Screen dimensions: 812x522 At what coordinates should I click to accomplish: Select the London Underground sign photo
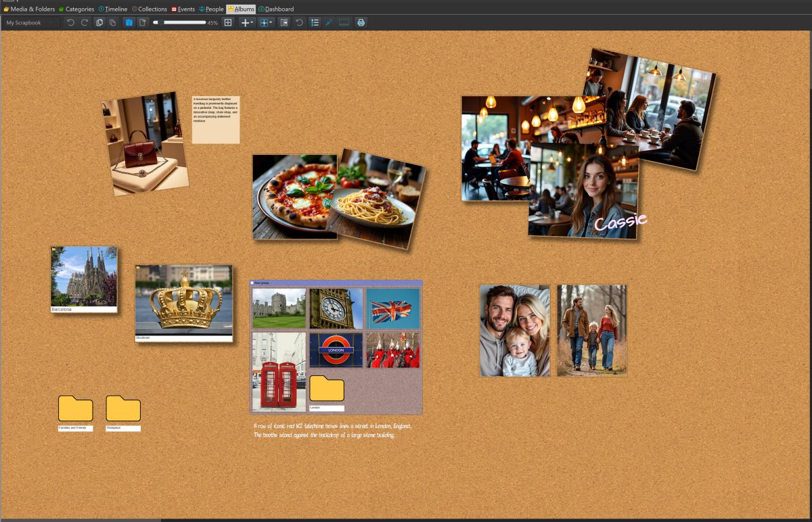[336, 350]
